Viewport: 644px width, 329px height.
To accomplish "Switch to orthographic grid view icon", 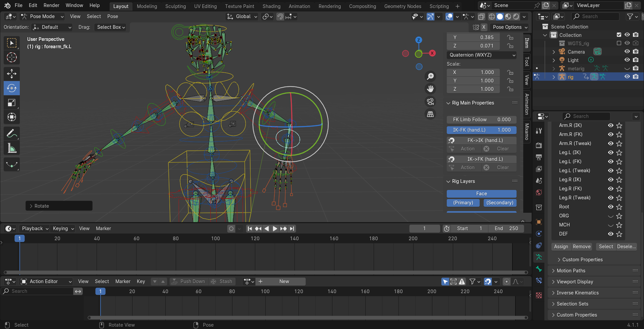I will pos(430,114).
